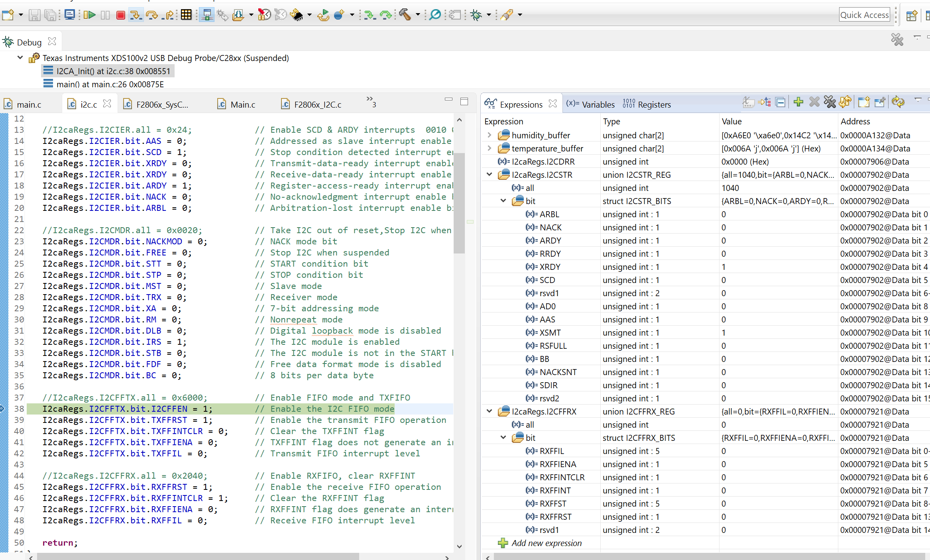Click the Step Over icon
930x560 pixels.
click(x=151, y=15)
